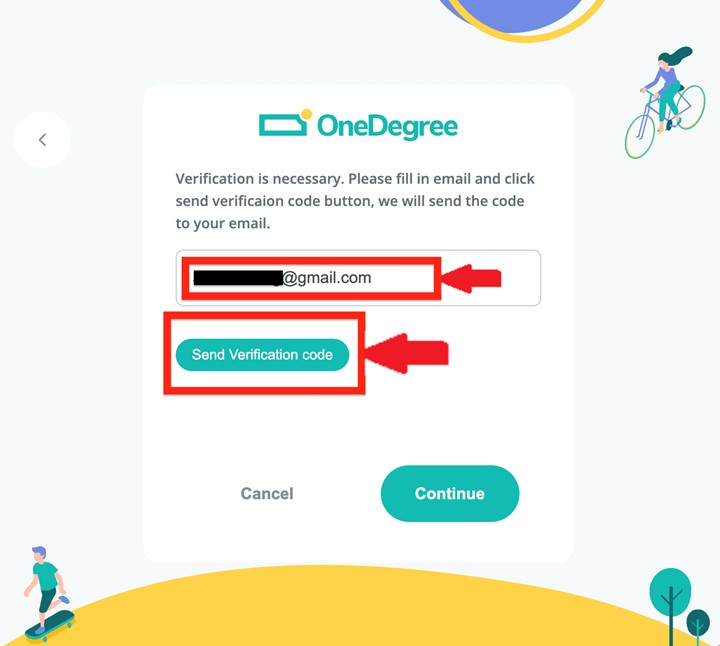Click the small dark tree at bottom right
720x646 pixels.
698,626
